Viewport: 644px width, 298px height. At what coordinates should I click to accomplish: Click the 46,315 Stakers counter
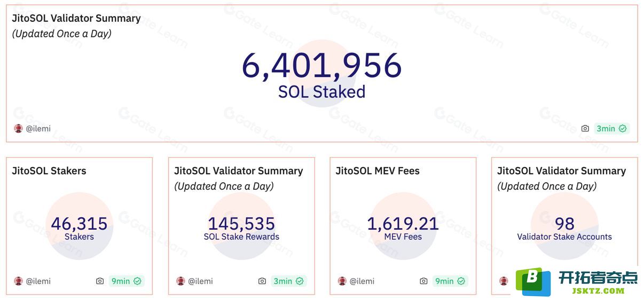tap(79, 223)
